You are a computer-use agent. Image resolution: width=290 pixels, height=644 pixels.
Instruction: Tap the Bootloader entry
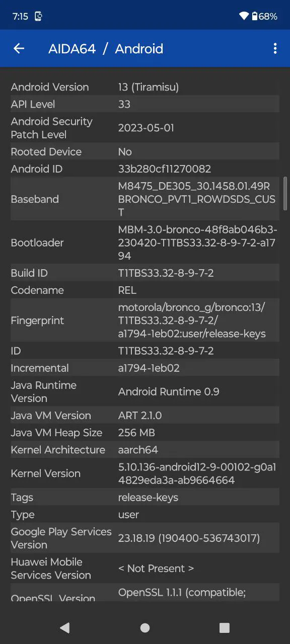coord(145,243)
